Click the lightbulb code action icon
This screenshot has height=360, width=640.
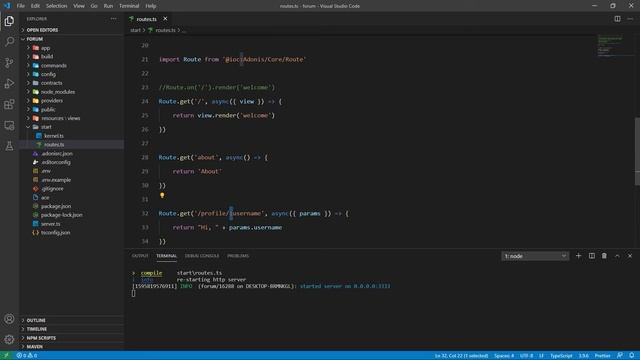coord(162,196)
